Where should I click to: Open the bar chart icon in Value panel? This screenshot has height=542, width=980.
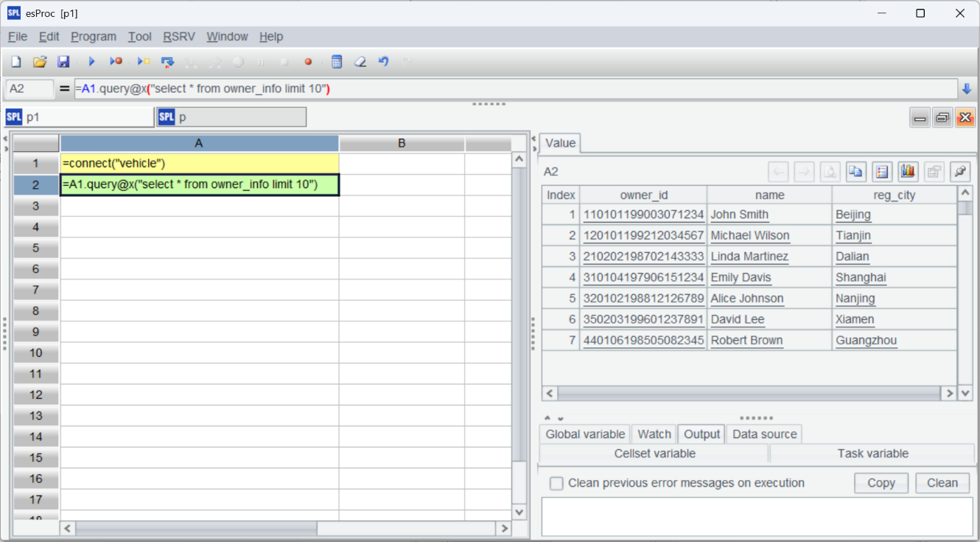point(908,172)
